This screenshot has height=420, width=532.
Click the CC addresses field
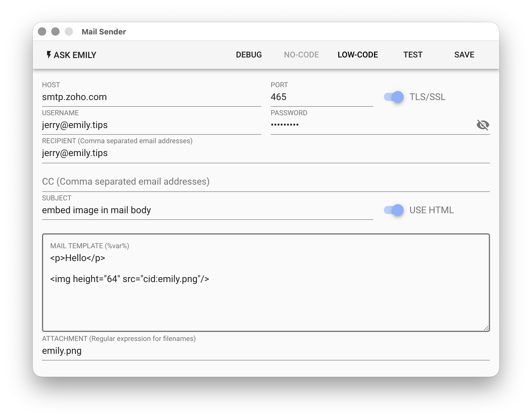[265, 181]
